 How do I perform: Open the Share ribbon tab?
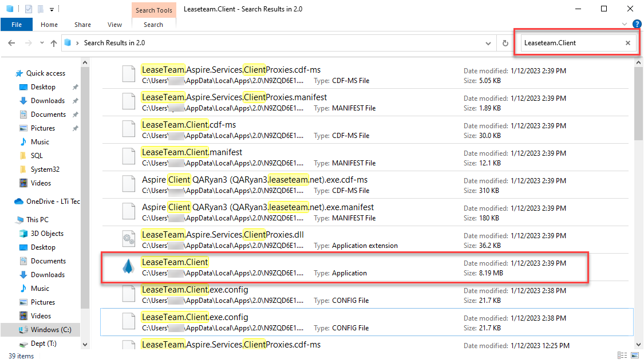click(x=82, y=25)
